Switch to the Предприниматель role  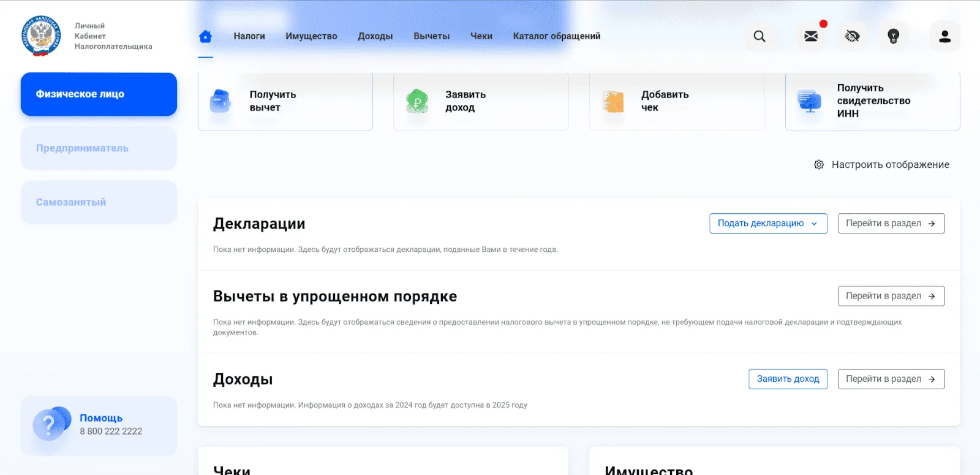99,148
